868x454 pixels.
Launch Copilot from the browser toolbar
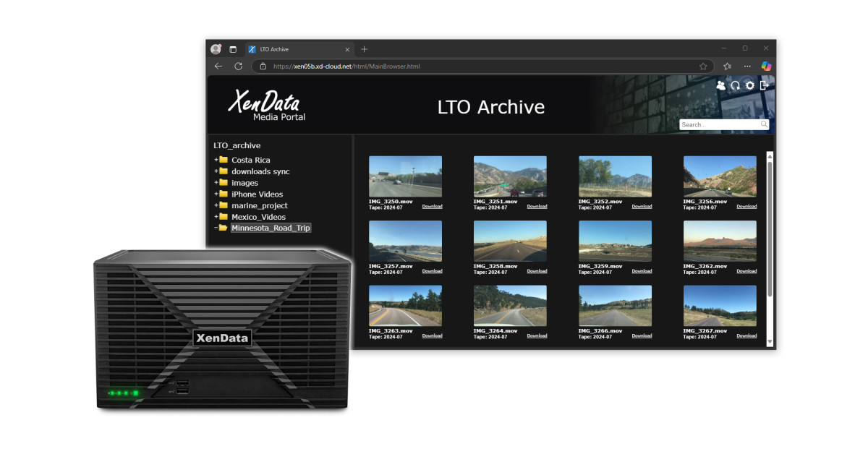(x=766, y=66)
